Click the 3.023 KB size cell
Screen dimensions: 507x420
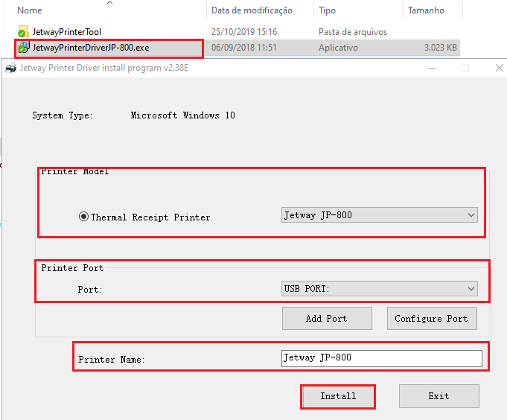pos(441,48)
